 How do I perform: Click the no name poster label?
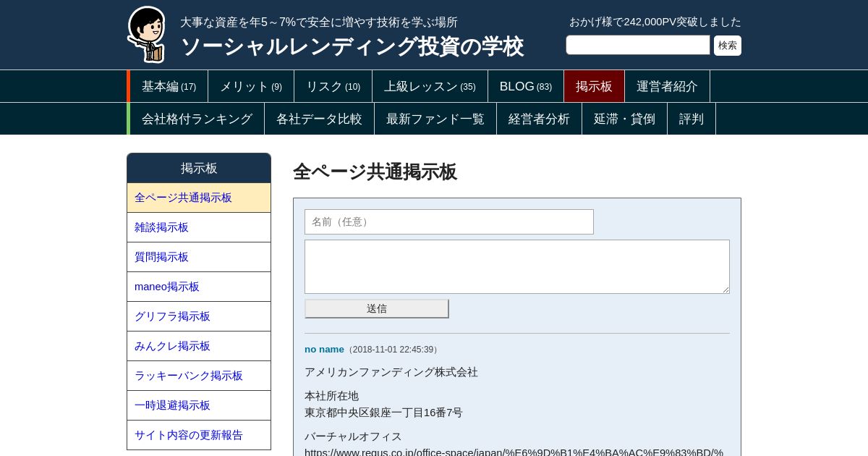point(324,350)
